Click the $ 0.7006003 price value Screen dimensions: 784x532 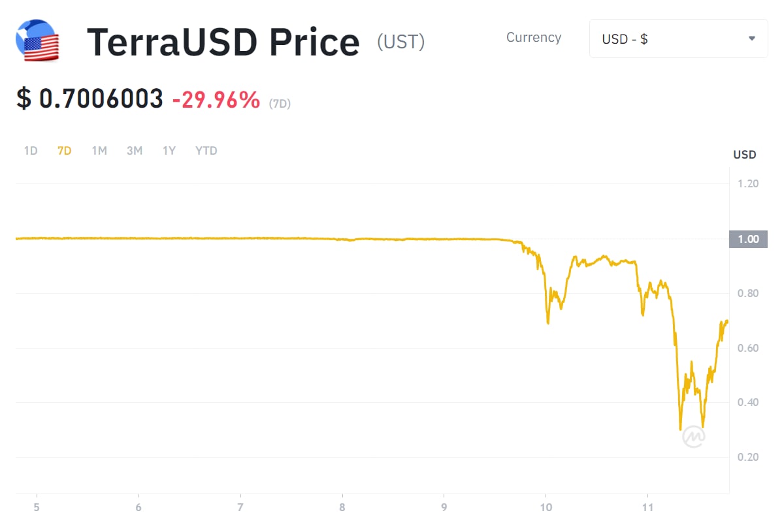pyautogui.click(x=90, y=99)
